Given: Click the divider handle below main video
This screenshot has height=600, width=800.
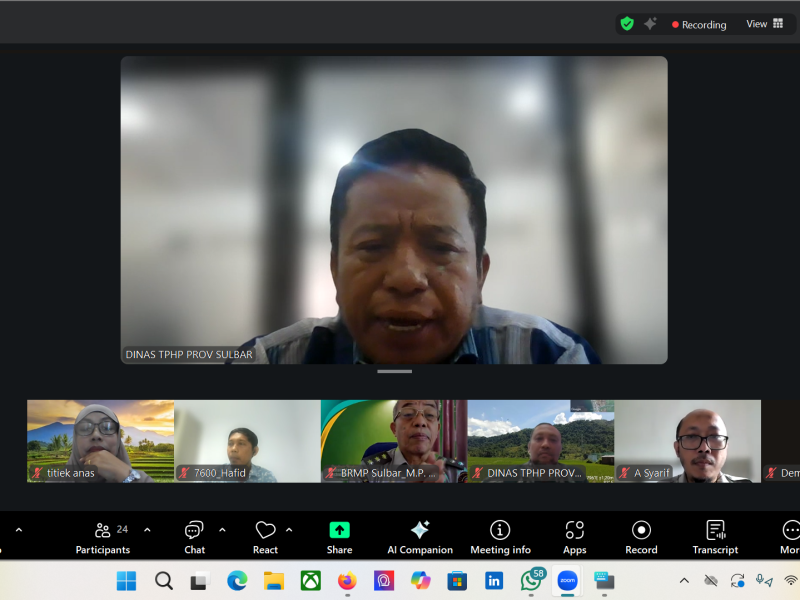Looking at the screenshot, I should tap(394, 372).
